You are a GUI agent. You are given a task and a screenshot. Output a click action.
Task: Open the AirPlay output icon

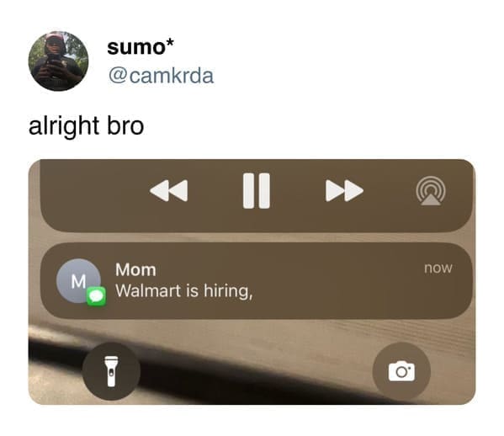[431, 191]
